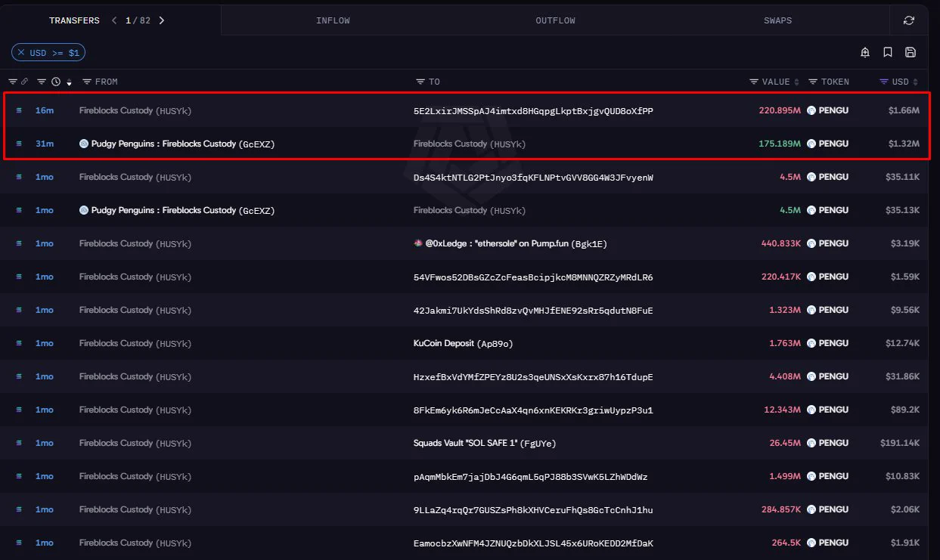Click the 220.895M value in the first row
Image resolution: width=940 pixels, height=560 pixels.
(780, 110)
